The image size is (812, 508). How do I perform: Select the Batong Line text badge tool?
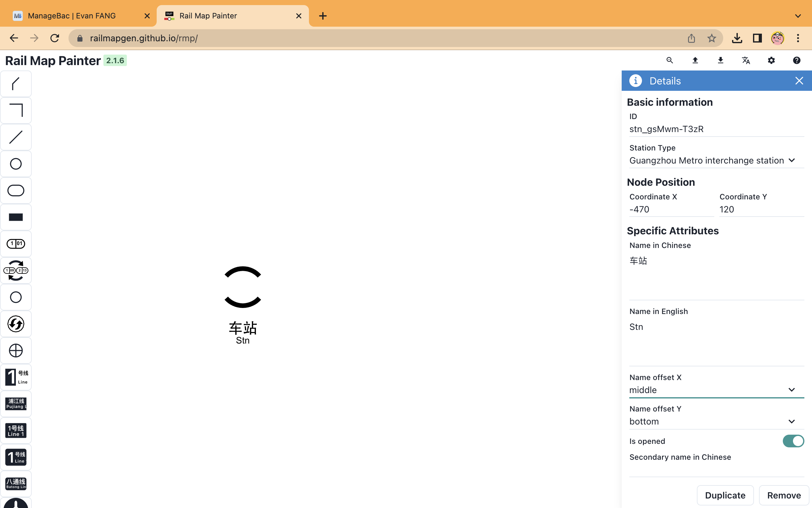click(16, 484)
